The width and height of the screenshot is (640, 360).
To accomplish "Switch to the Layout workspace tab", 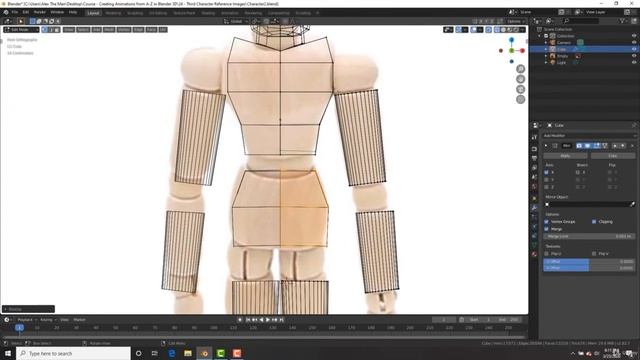I will (93, 13).
